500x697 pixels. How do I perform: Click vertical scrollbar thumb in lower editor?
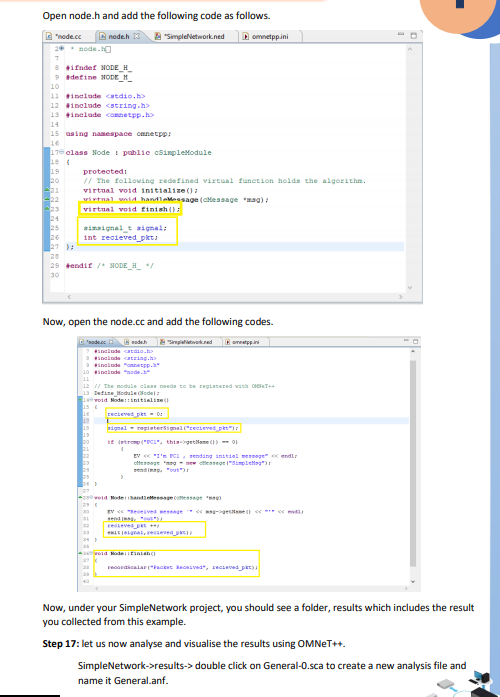click(x=413, y=463)
